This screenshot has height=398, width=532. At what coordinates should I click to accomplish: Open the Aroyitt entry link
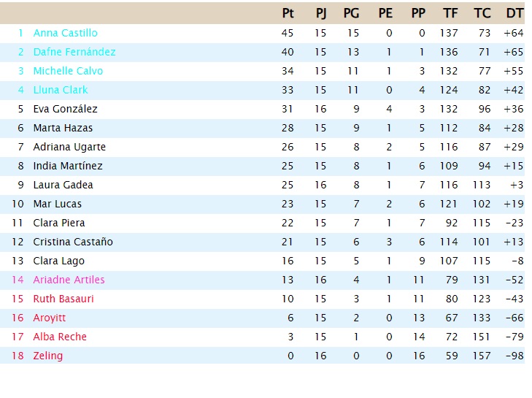point(49,318)
